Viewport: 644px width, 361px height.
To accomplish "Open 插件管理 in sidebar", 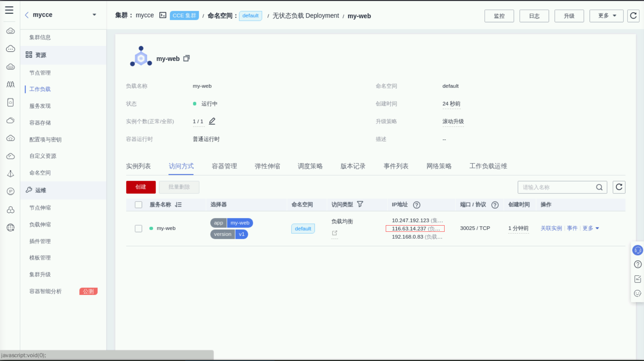I will coord(40,241).
